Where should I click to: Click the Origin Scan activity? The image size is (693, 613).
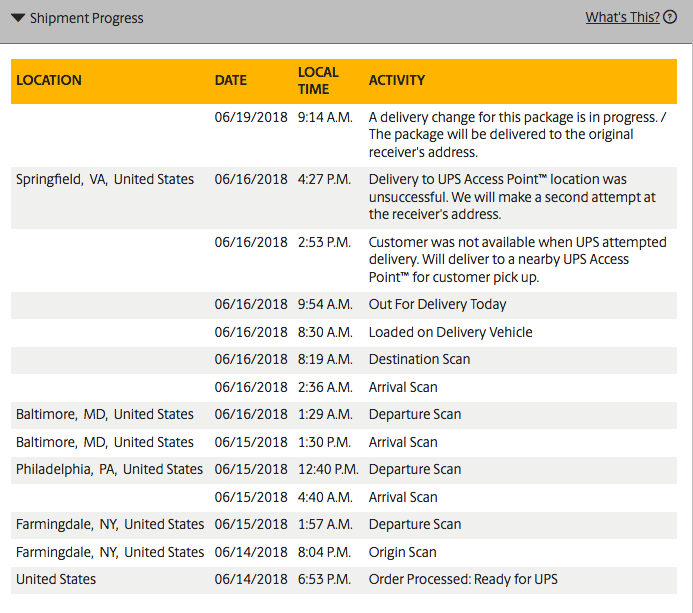point(402,552)
